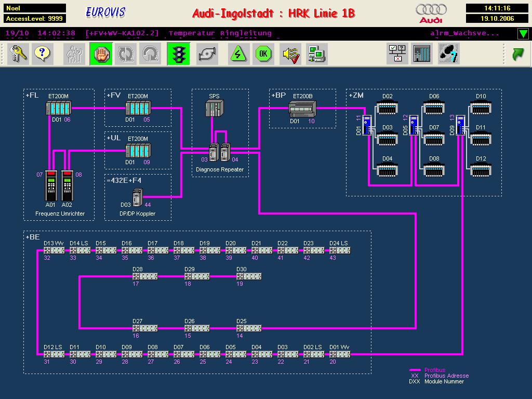This screenshot has width=532, height=399.
Task: Click the 19.10.2006 date display
Action: [x=497, y=18]
